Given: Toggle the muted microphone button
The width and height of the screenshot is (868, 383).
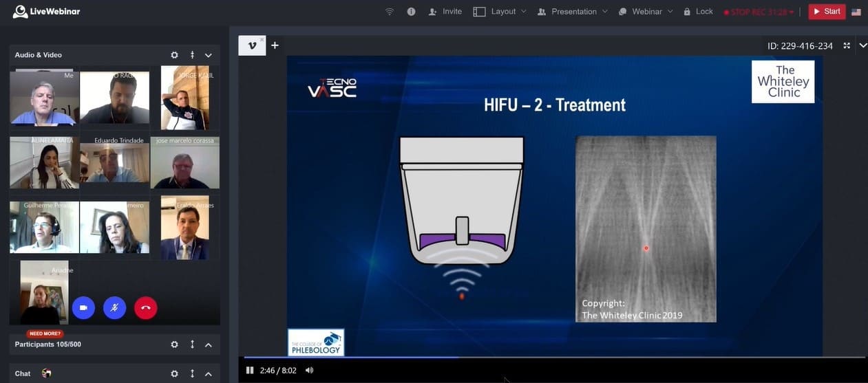Looking at the screenshot, I should click(x=114, y=308).
